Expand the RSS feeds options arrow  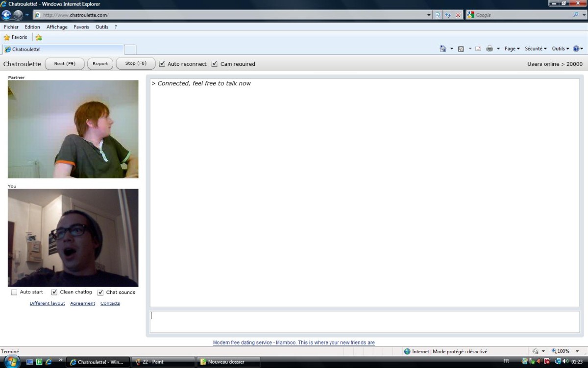[470, 49]
